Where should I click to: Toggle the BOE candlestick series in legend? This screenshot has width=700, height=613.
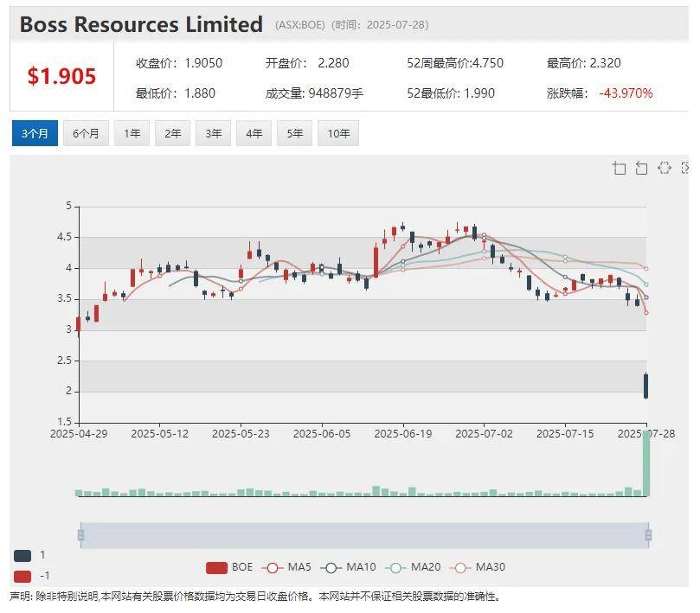point(229,567)
